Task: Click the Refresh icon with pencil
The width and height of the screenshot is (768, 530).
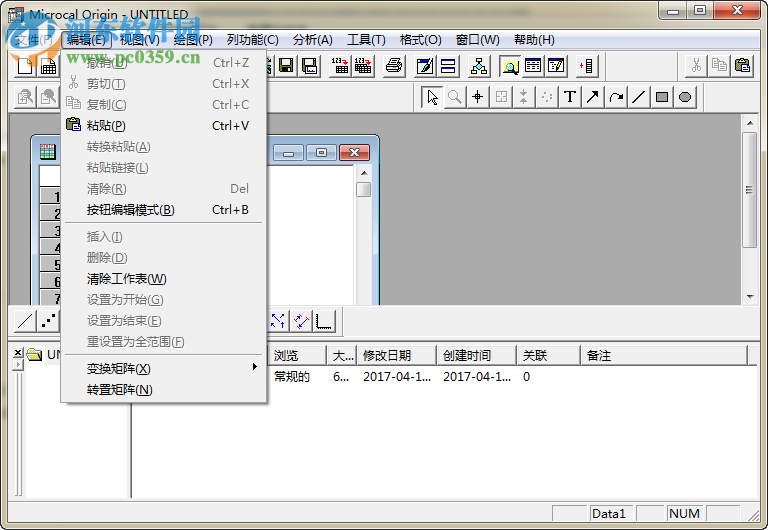Action: pos(425,66)
